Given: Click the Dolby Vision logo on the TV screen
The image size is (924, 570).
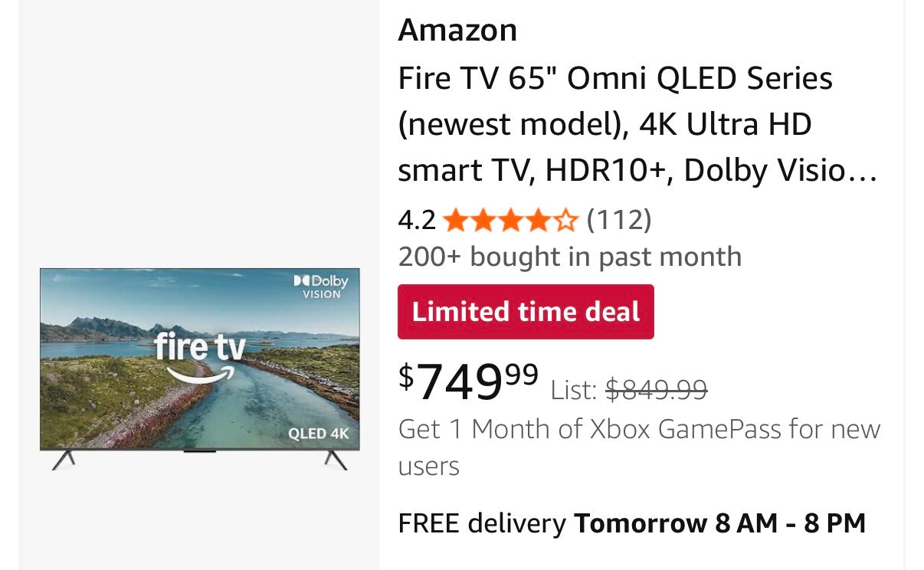Looking at the screenshot, I should click(319, 287).
